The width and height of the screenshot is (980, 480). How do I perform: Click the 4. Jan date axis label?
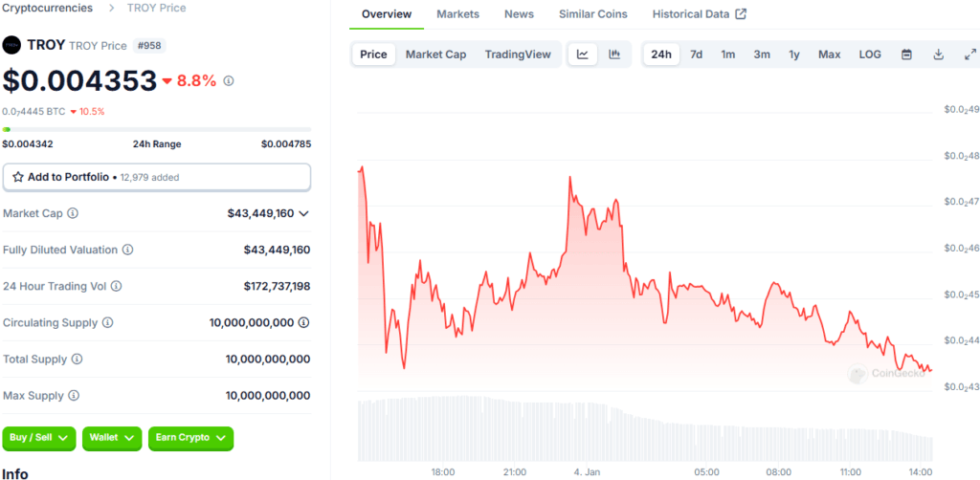coord(587,472)
